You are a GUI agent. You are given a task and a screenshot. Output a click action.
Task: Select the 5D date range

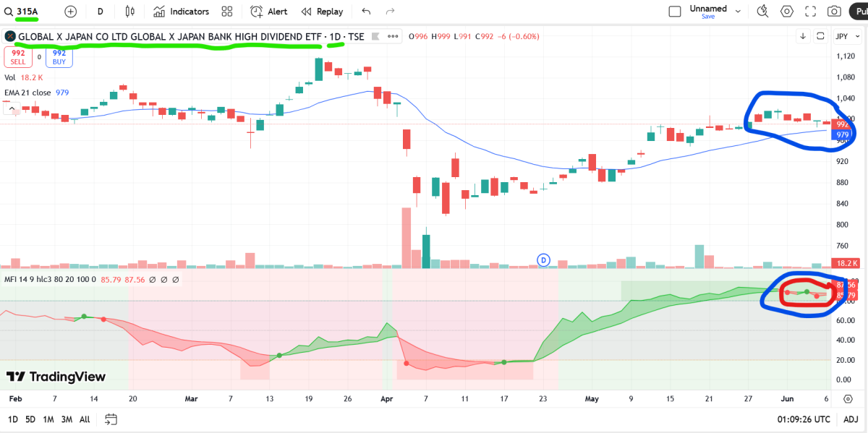pos(30,419)
